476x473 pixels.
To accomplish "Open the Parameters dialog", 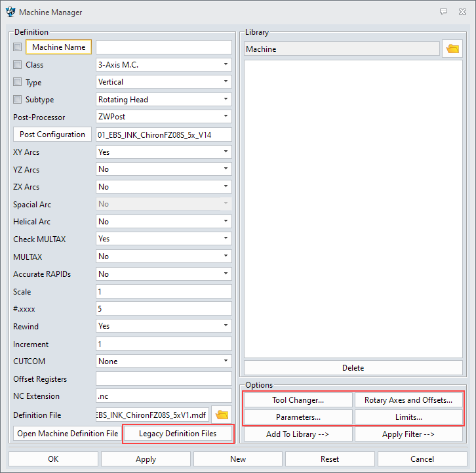I will click(298, 417).
